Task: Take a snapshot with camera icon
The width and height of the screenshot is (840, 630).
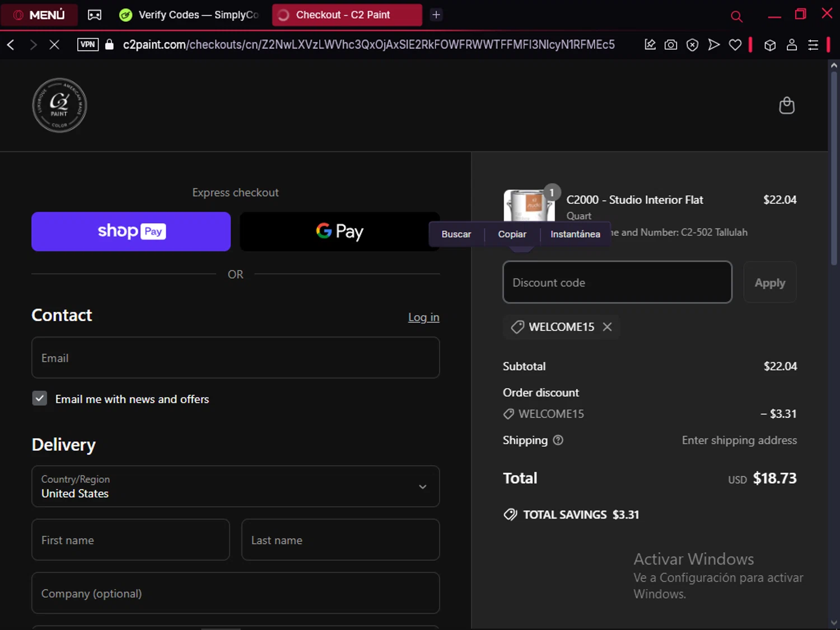Action: coord(671,45)
